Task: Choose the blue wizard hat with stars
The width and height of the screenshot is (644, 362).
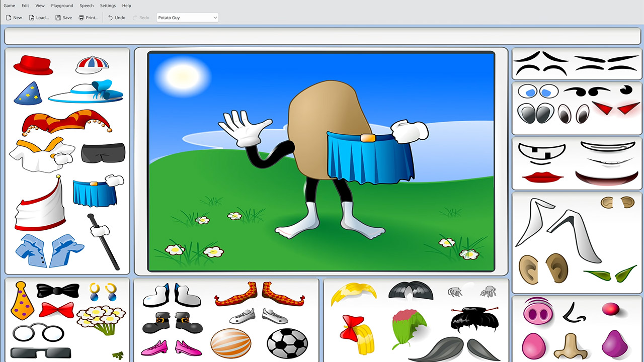Action: pos(28,93)
